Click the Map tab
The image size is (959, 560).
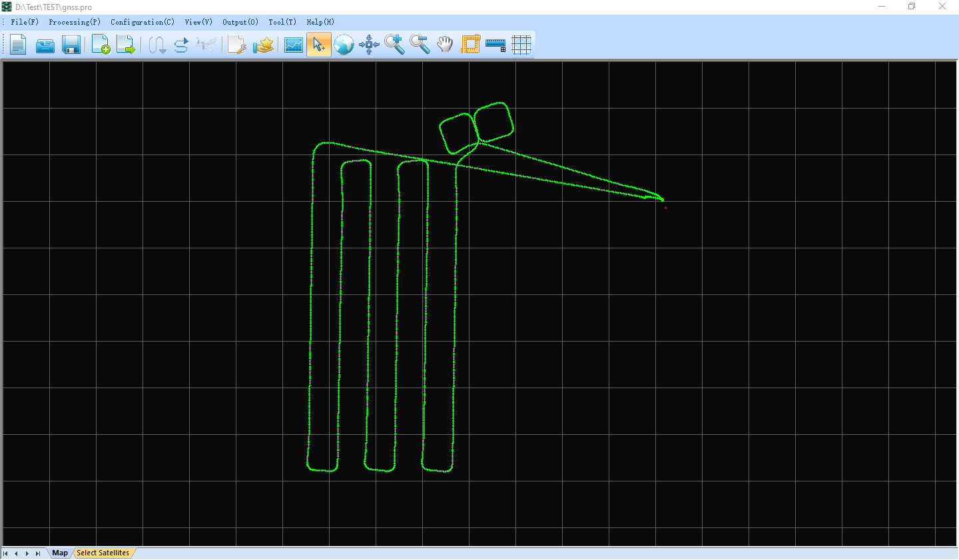(60, 553)
